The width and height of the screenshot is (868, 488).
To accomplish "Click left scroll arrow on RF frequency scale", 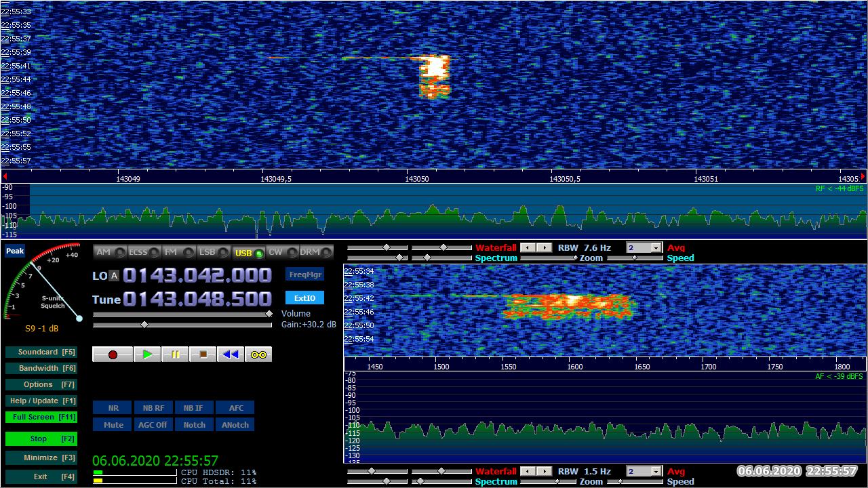I will pyautogui.click(x=5, y=176).
